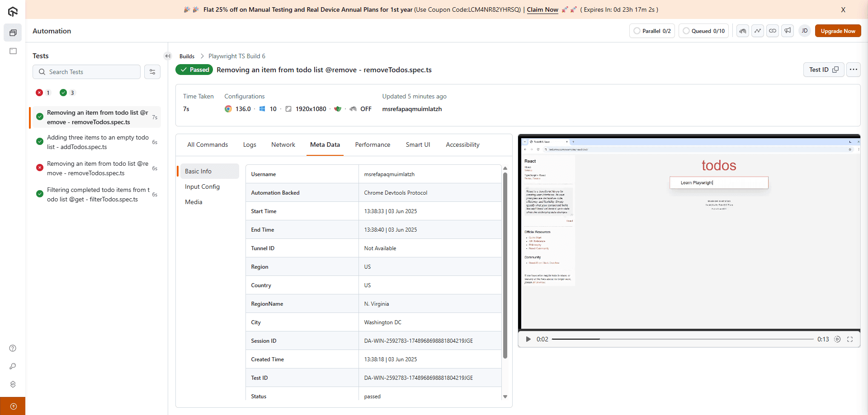Open the JD user avatar menu

coord(805,31)
